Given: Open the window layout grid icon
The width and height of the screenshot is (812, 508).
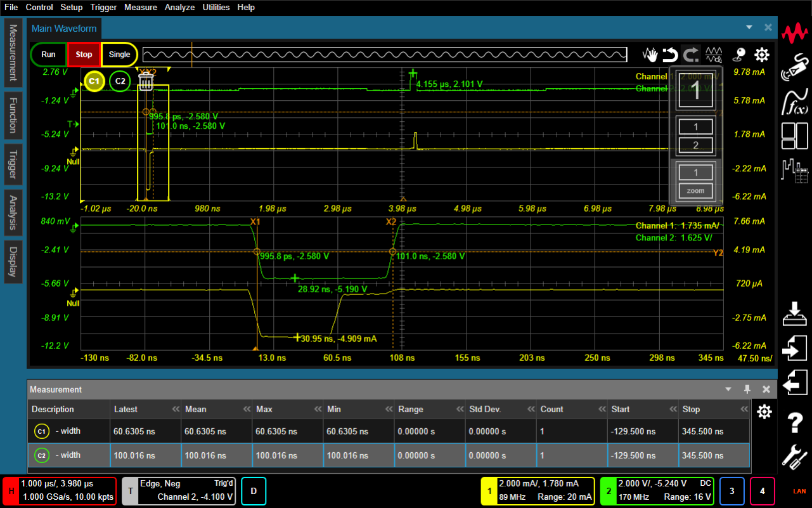Looking at the screenshot, I should [x=795, y=135].
